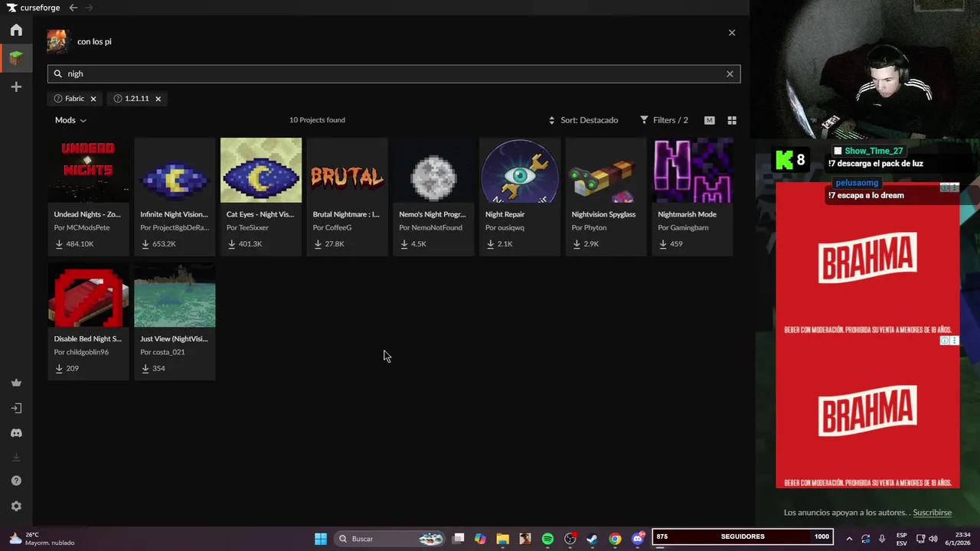Open Infinite Night Vision mod card
Viewport: 980px width, 551px height.
(175, 196)
